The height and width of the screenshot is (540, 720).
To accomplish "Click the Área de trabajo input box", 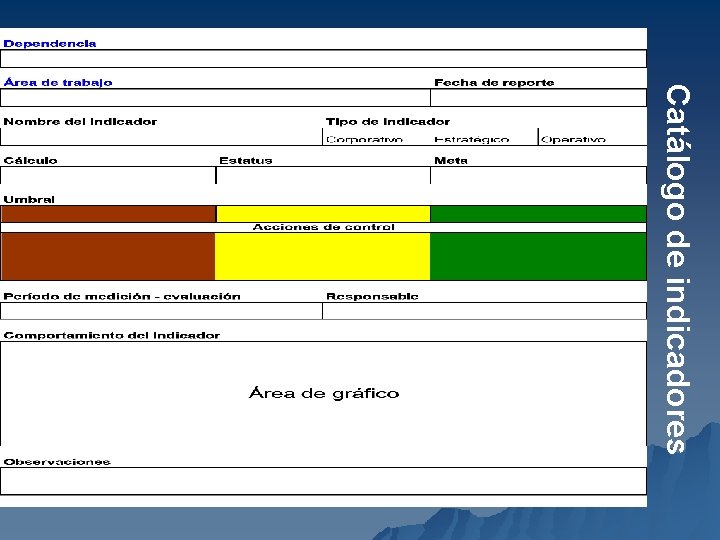I will [215, 98].
